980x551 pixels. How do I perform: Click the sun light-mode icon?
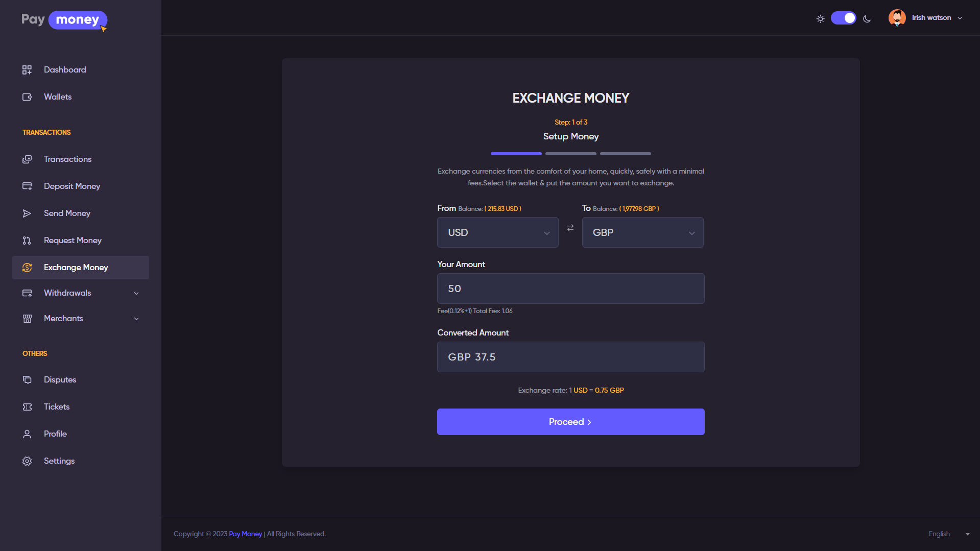tap(820, 19)
